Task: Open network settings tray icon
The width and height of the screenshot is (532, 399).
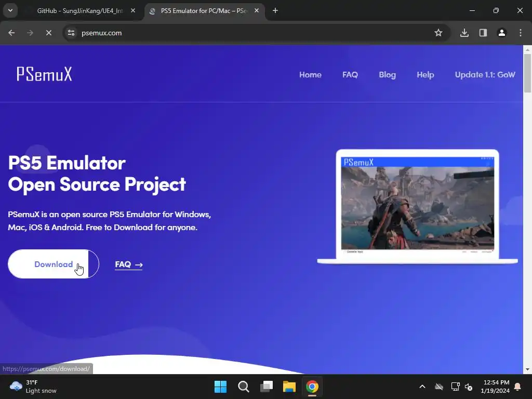Action: 455,387
